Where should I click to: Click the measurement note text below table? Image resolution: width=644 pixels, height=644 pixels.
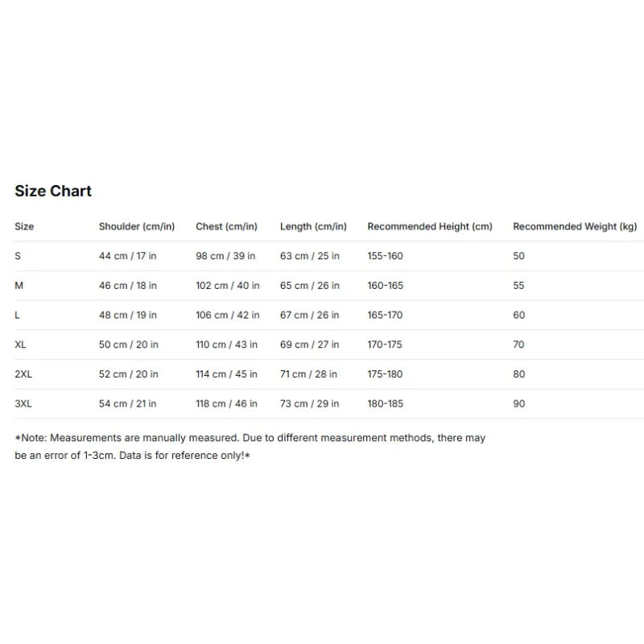pyautogui.click(x=250, y=447)
